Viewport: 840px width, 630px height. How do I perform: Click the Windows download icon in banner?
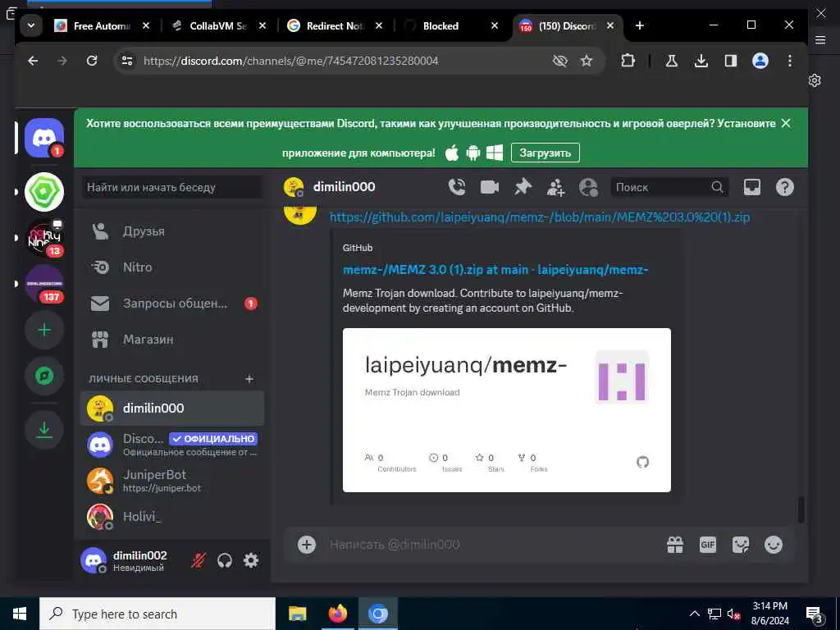[x=495, y=153]
